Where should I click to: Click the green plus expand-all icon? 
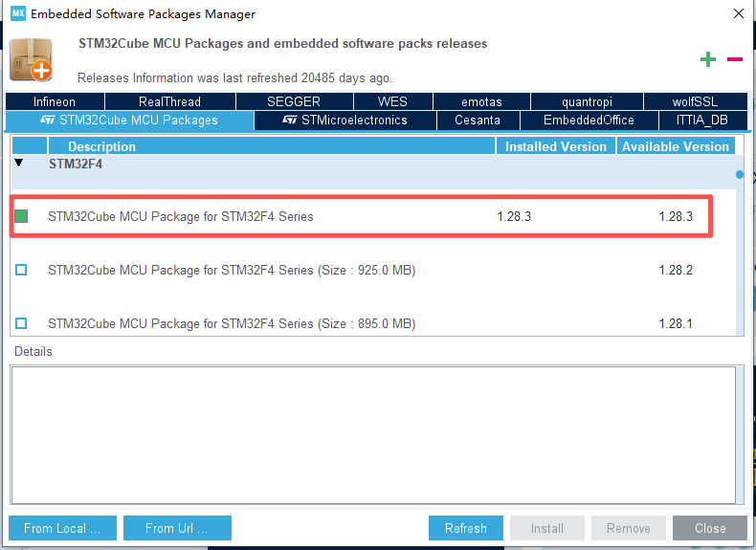click(708, 59)
